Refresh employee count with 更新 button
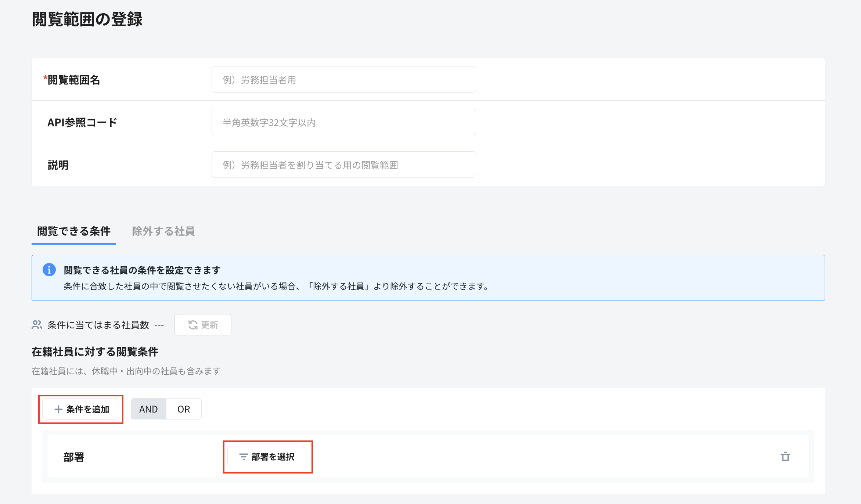The height and width of the screenshot is (504, 861). tap(203, 325)
